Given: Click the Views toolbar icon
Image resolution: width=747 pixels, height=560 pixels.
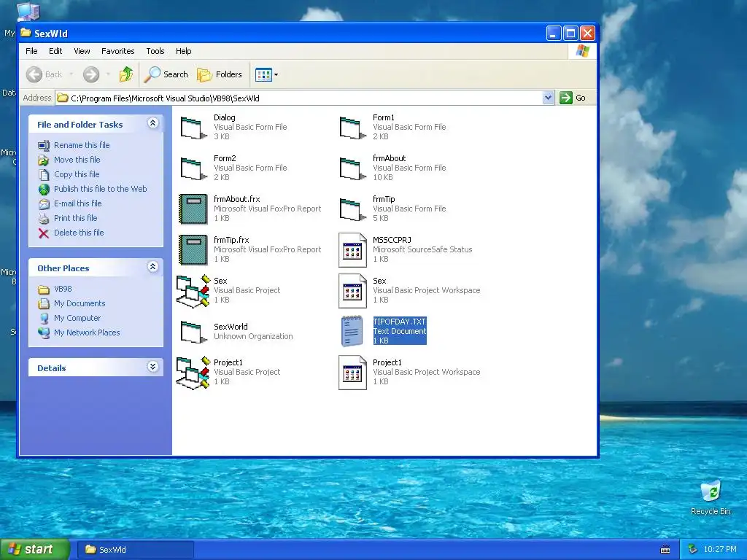Looking at the screenshot, I should coord(263,74).
